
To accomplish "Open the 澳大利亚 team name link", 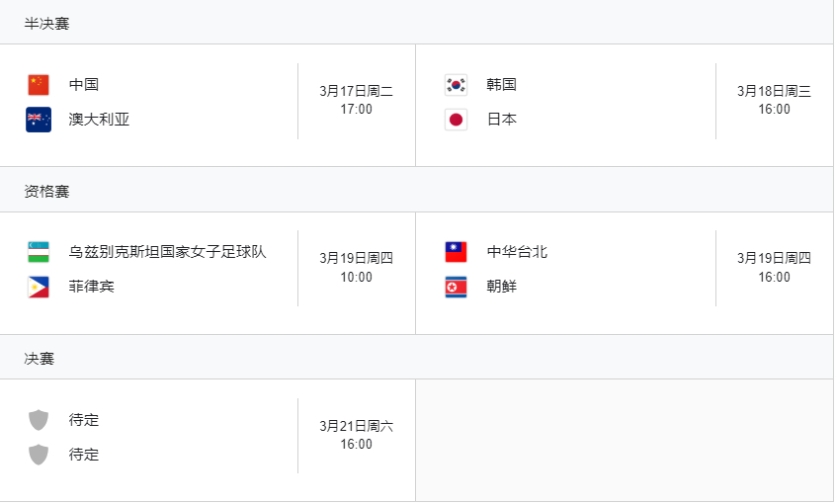I will pos(99,120).
